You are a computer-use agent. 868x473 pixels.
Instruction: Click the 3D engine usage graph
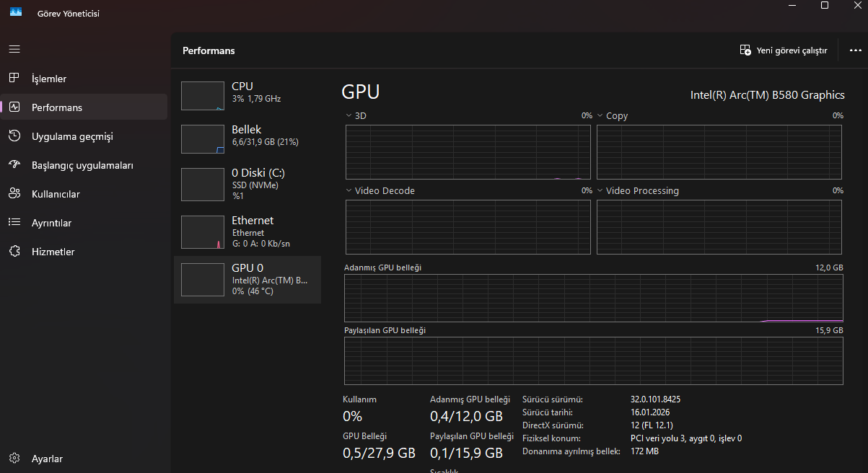468,152
